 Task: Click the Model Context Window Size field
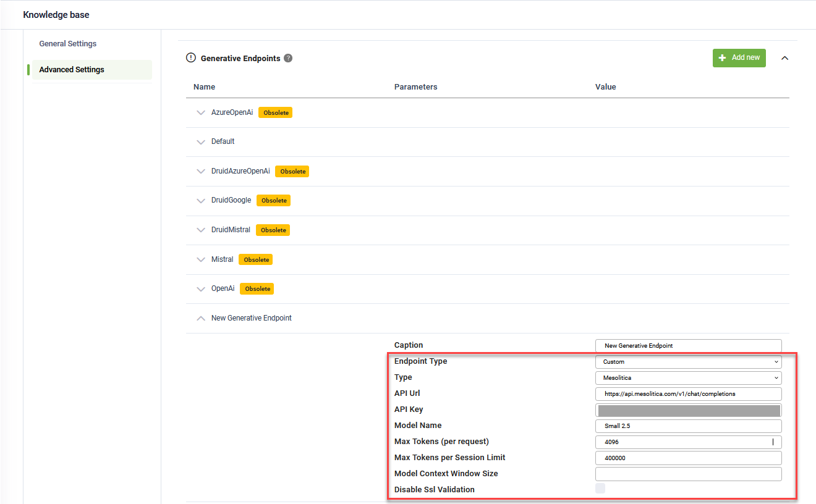click(689, 474)
